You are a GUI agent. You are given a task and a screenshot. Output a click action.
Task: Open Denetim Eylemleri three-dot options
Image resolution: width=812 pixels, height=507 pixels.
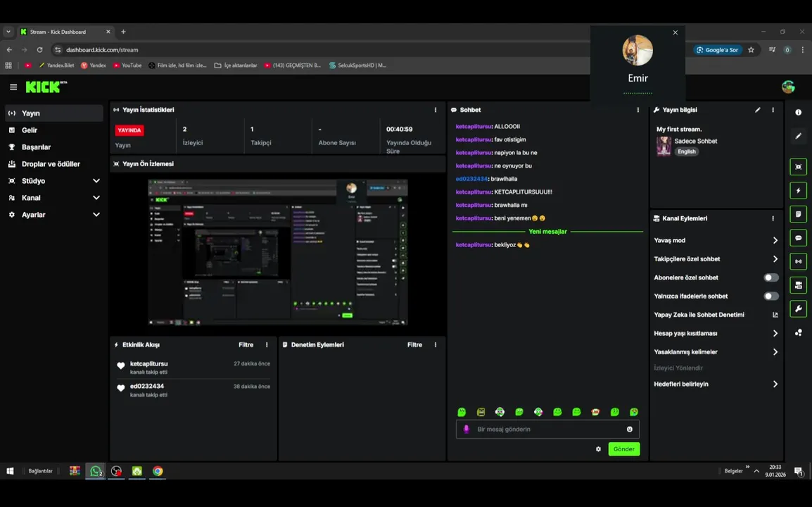point(436,345)
